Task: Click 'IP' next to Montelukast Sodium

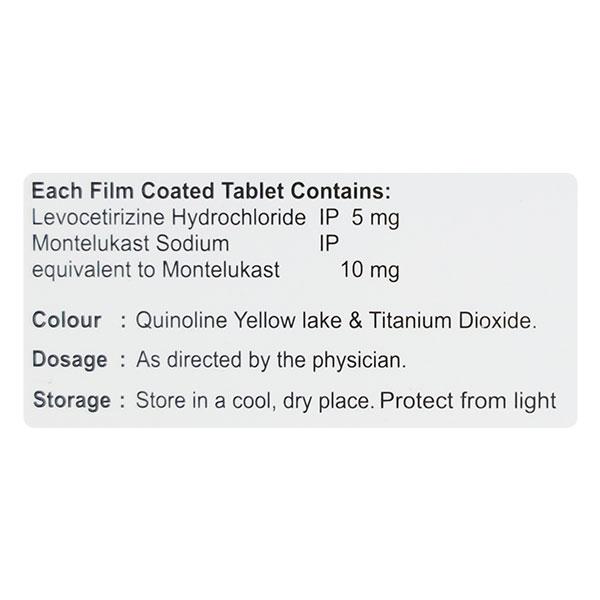Action: (x=323, y=243)
